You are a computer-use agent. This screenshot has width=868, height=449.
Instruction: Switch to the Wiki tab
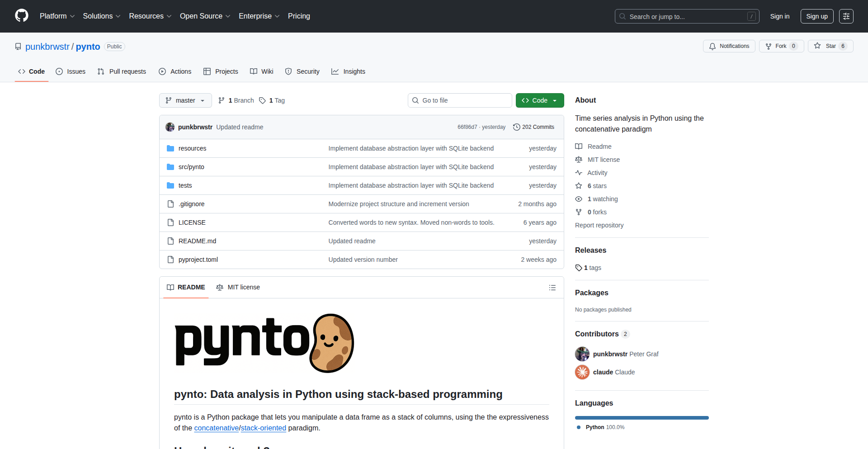coord(262,71)
